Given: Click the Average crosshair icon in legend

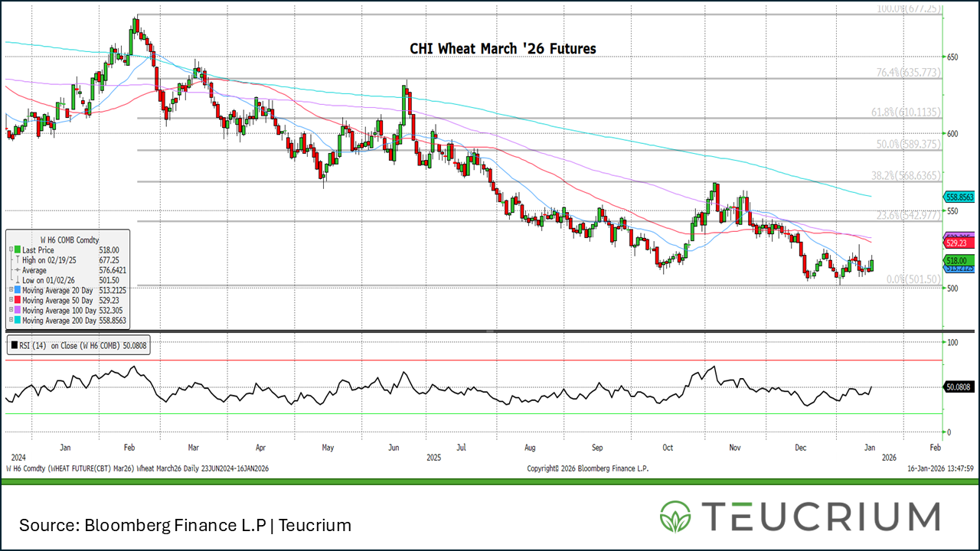Looking at the screenshot, I should [x=17, y=270].
